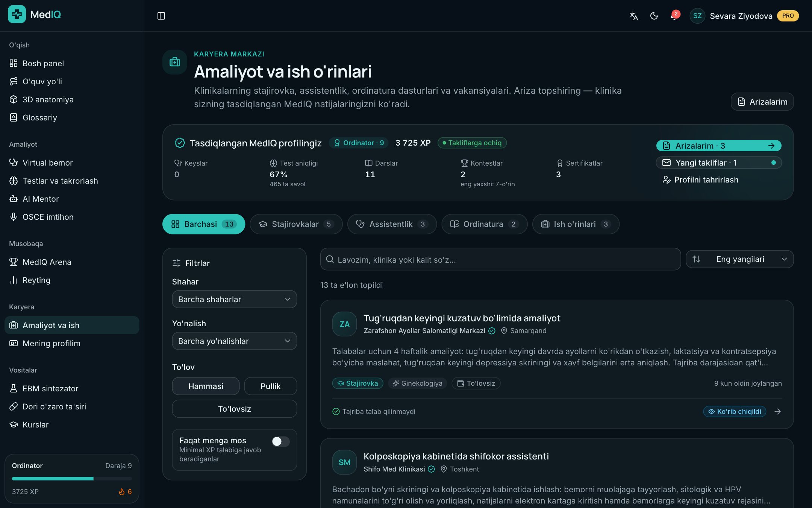The image size is (812, 508).
Task: Select Pullik payment filter
Action: pos(270,386)
